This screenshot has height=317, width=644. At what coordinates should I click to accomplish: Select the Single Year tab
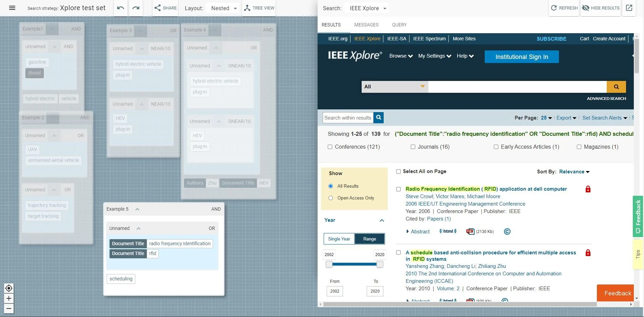(x=339, y=239)
